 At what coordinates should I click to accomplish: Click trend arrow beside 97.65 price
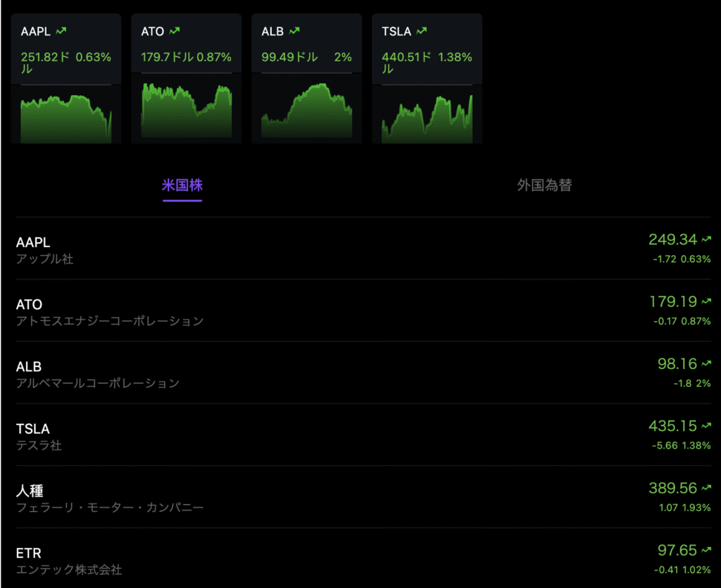(x=706, y=551)
